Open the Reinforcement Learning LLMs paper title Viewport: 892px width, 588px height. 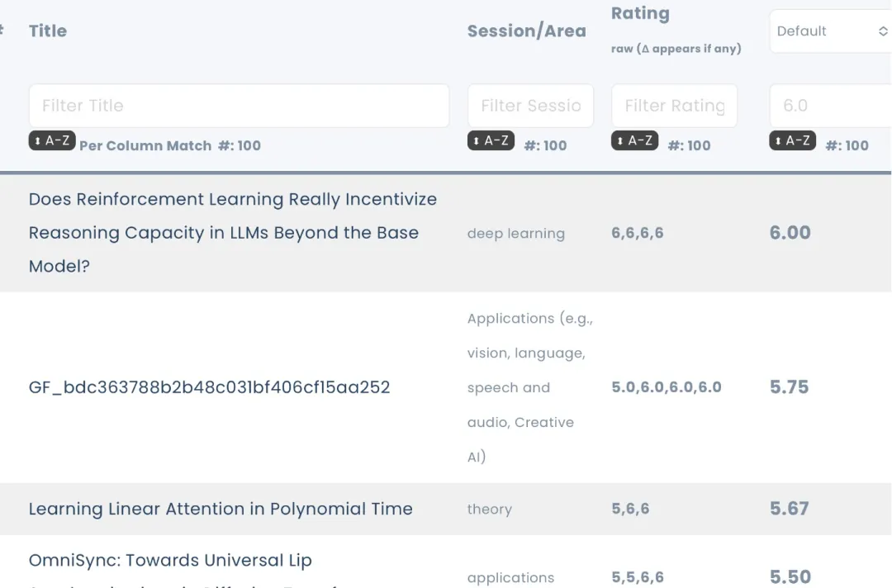click(232, 233)
